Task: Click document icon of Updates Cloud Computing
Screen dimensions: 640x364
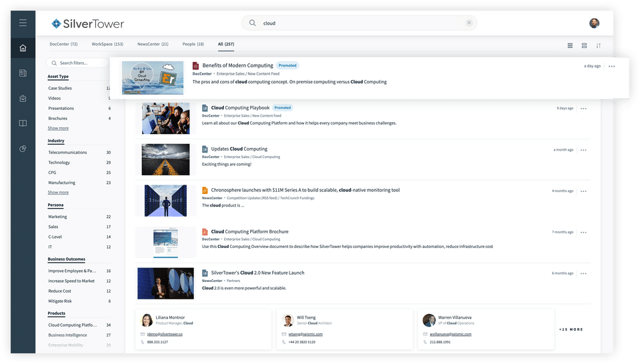Action: [205, 149]
